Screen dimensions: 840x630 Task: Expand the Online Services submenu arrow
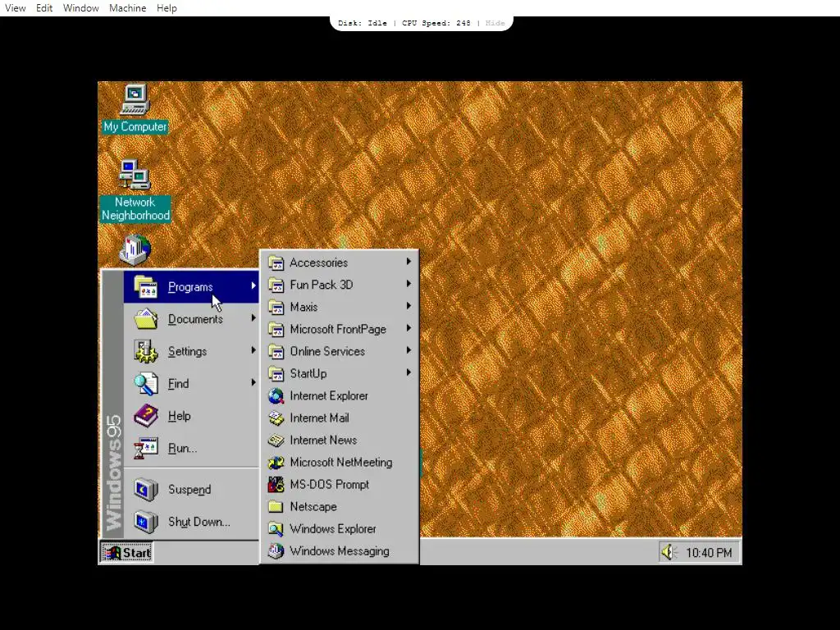[409, 349]
